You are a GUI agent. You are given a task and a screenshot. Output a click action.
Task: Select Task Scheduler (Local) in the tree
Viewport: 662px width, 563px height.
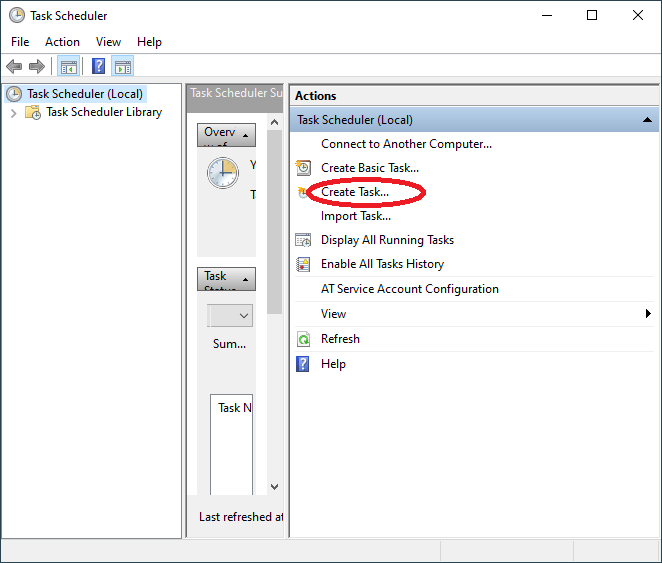coord(85,94)
